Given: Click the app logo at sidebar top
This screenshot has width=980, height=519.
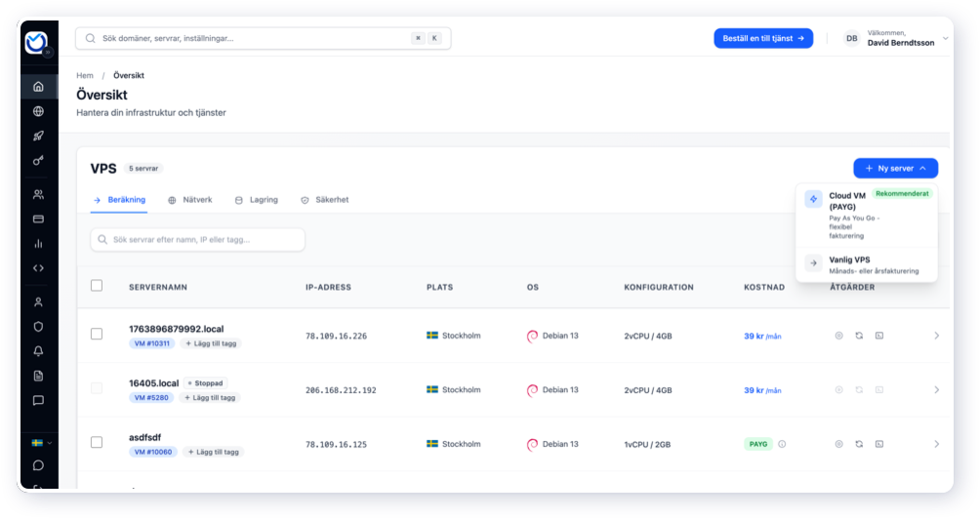Looking at the screenshot, I should click(x=36, y=42).
